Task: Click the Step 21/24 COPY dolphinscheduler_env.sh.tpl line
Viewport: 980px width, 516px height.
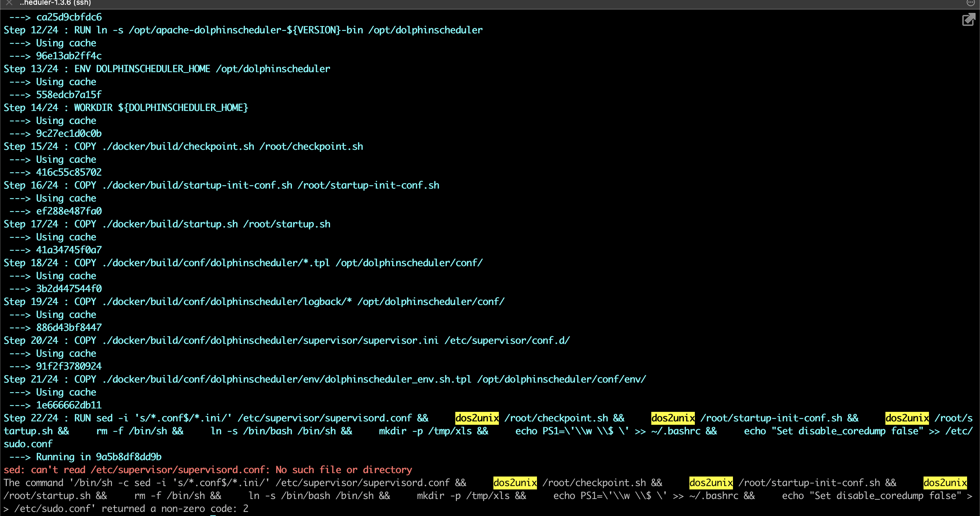Action: 325,380
